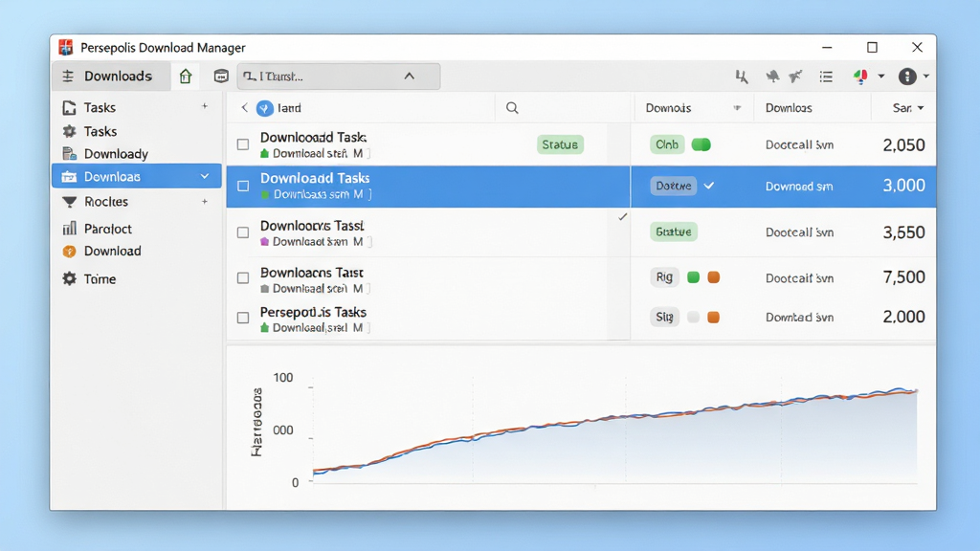Screen dimensions: 980x551
Task: Tick the checkbox for Downlooadd Task row
Action: [x=243, y=145]
